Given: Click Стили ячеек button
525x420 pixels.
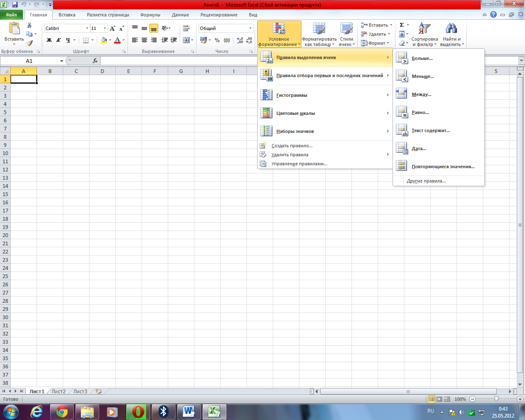Looking at the screenshot, I should (x=347, y=34).
